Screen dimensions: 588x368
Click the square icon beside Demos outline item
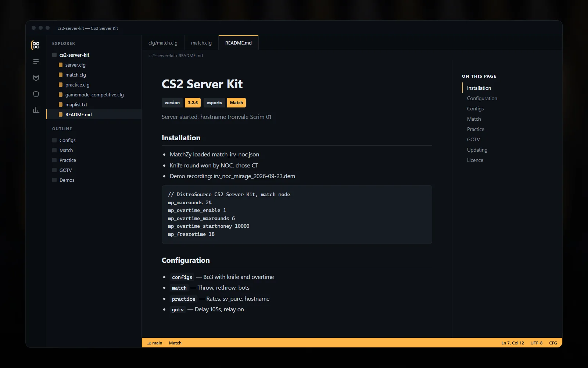[x=54, y=180]
